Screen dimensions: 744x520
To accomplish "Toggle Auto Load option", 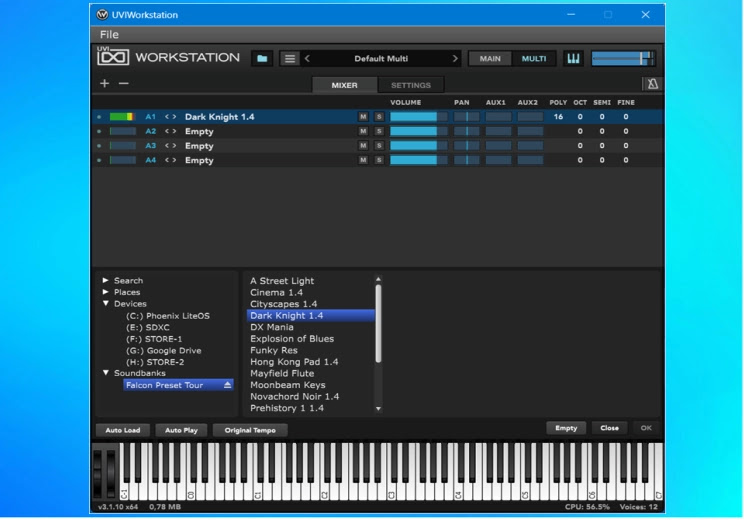I will [x=123, y=430].
